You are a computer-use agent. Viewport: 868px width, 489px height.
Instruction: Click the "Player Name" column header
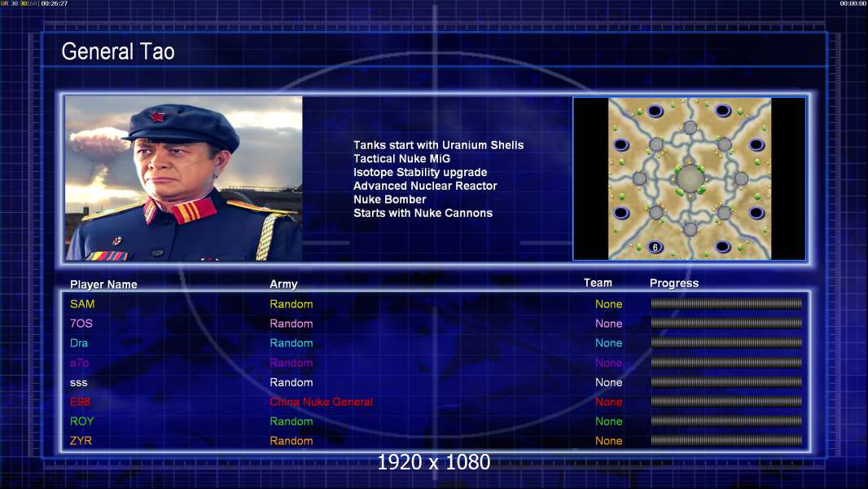(x=103, y=284)
